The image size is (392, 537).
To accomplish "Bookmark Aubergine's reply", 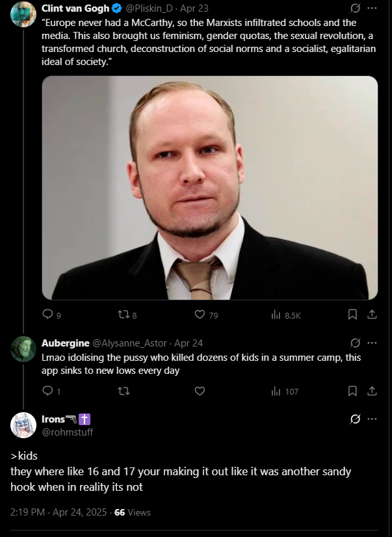I will click(352, 391).
